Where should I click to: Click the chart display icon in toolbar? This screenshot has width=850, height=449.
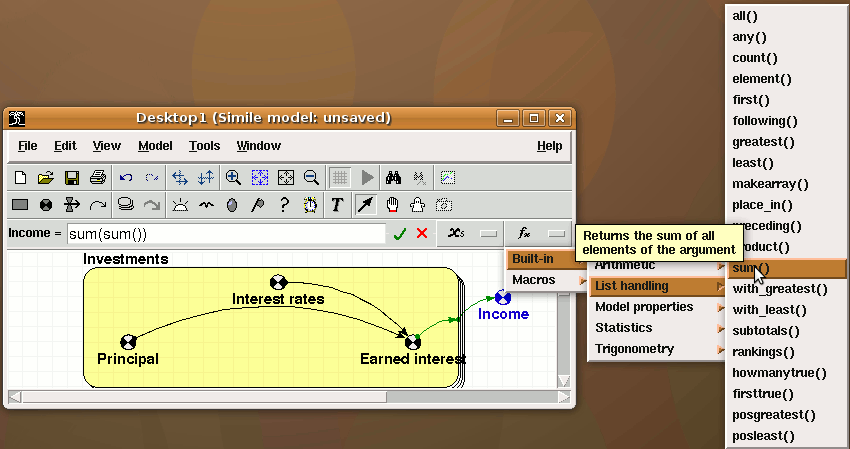tap(448, 177)
